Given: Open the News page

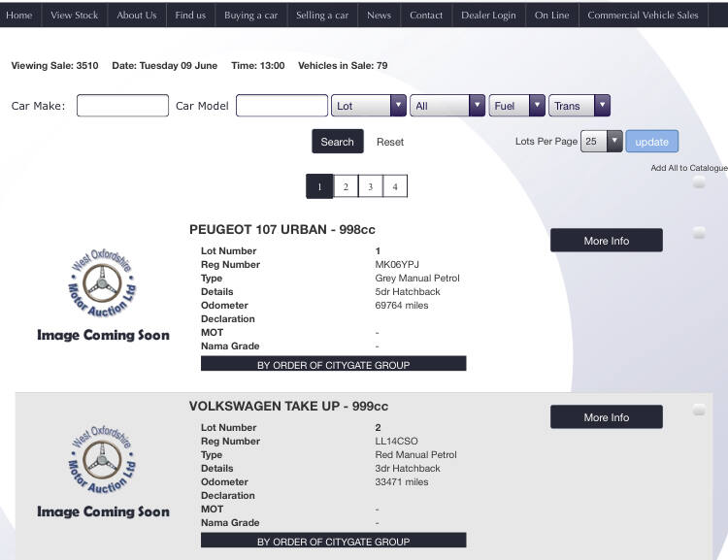Looking at the screenshot, I should point(379,15).
